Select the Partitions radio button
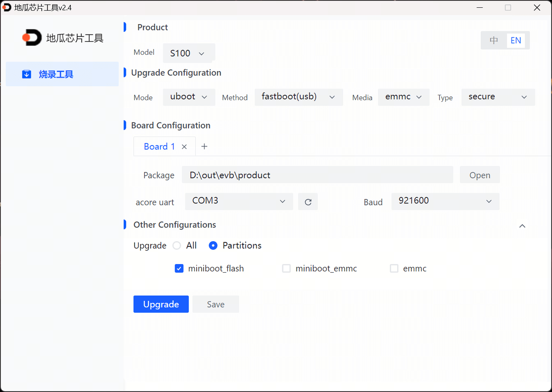This screenshot has width=552, height=392. pyautogui.click(x=213, y=246)
